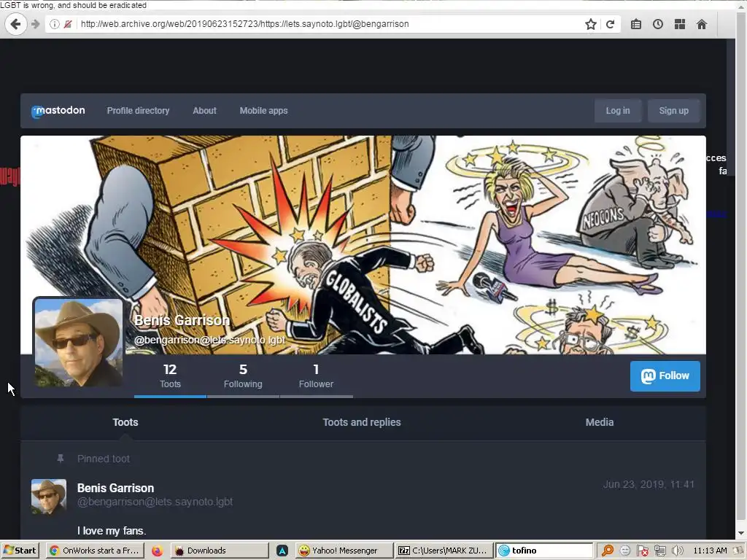The width and height of the screenshot is (747, 560).
Task: Switch to the Toots tab
Action: [x=125, y=422]
